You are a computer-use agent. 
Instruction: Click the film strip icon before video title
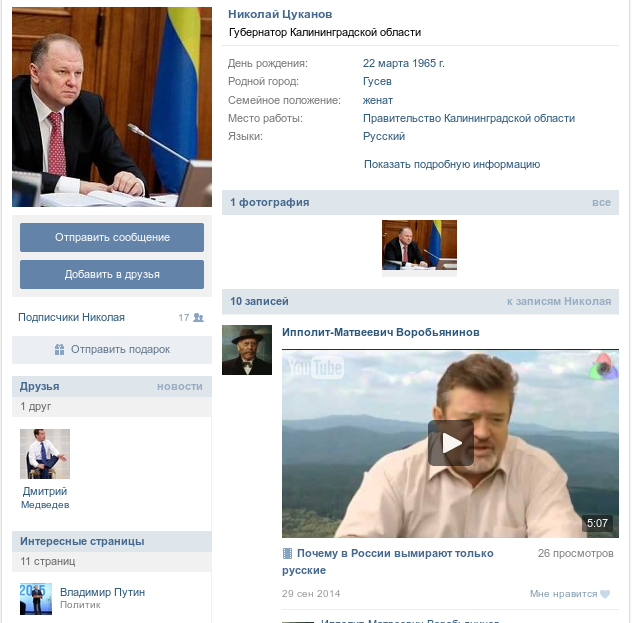pos(287,554)
